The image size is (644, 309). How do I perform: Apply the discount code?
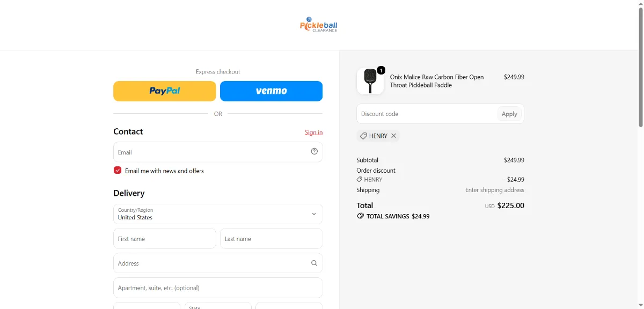[509, 114]
